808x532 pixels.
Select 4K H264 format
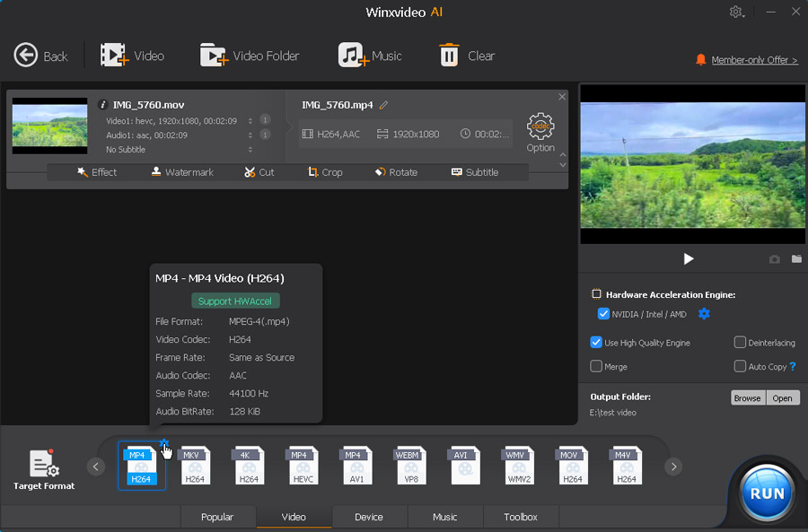coord(249,467)
